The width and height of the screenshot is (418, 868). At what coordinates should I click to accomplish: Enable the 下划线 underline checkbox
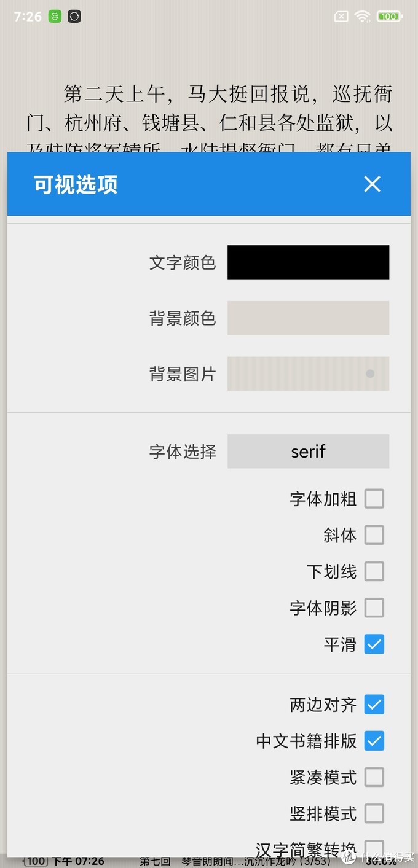tap(374, 571)
